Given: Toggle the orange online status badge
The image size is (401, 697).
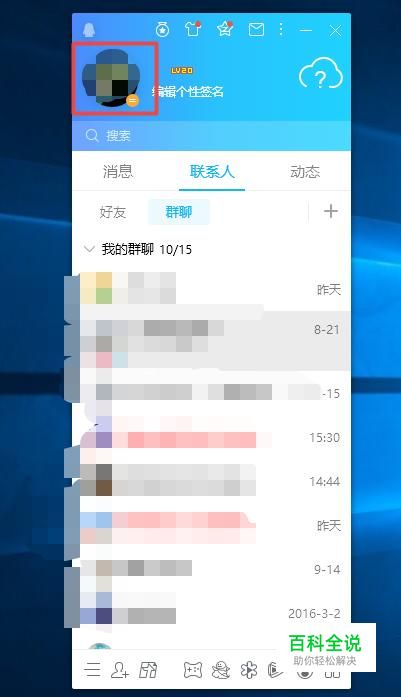Looking at the screenshot, I should (x=132, y=101).
